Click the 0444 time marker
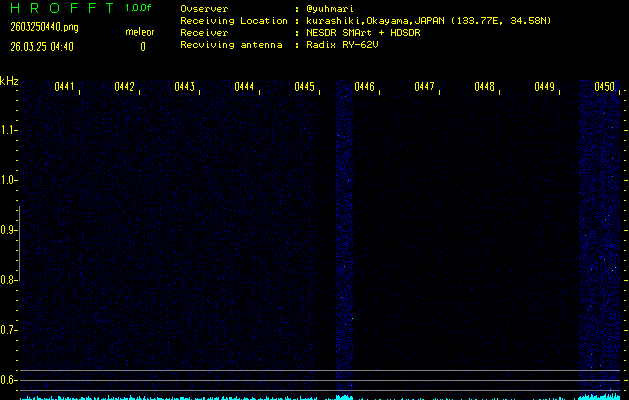Image resolution: width=629 pixels, height=400 pixels. pyautogui.click(x=244, y=87)
